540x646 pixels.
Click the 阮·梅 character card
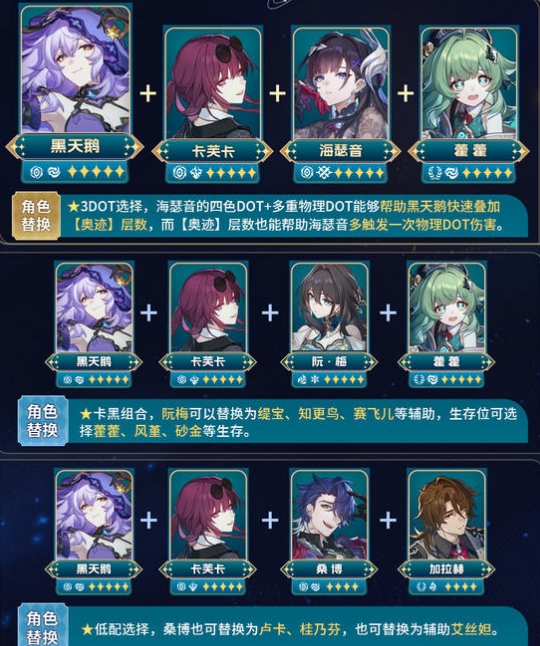click(x=329, y=308)
